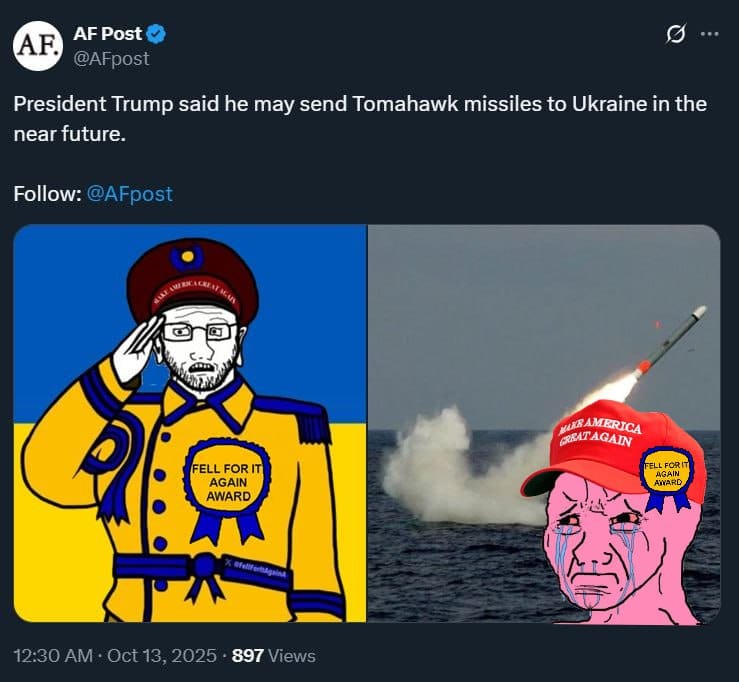Click the @FellForItAgain watermark on belt
739x682 pixels.
pos(255,568)
